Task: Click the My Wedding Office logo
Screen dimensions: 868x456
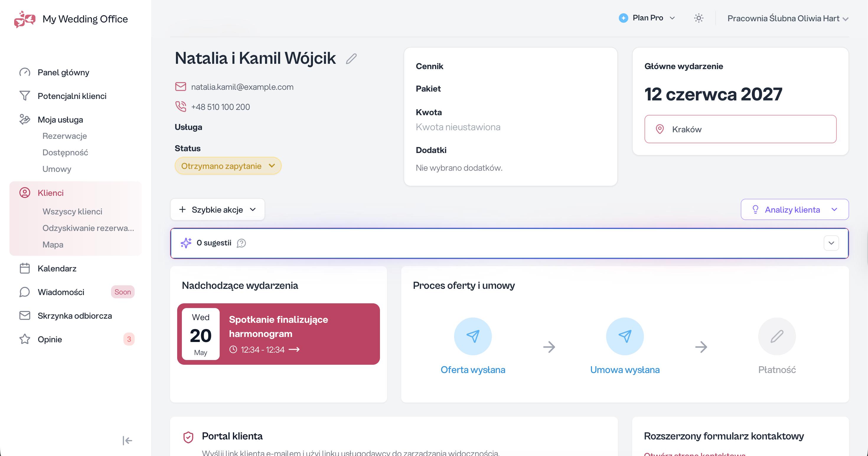Action: pyautogui.click(x=25, y=19)
